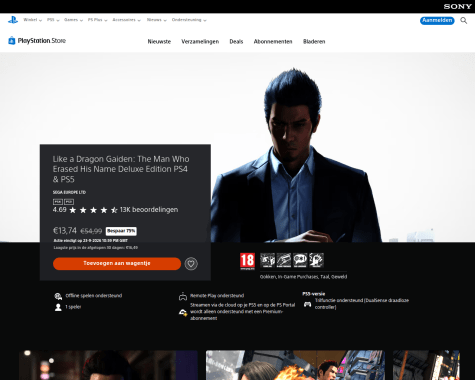This screenshot has height=380, width=475.
Task: Click the Aanmelden sign-in button
Action: point(437,20)
